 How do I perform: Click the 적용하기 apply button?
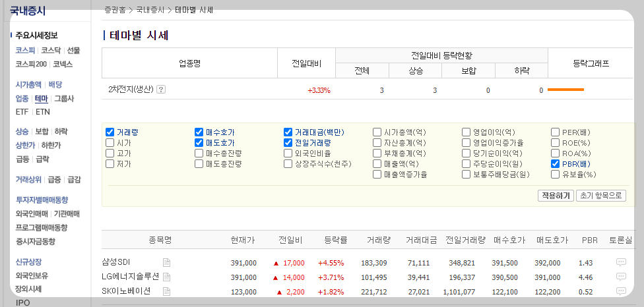556,196
